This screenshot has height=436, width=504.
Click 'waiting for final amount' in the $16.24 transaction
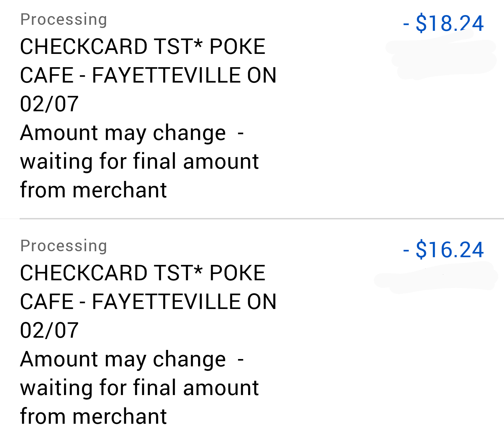click(x=139, y=388)
